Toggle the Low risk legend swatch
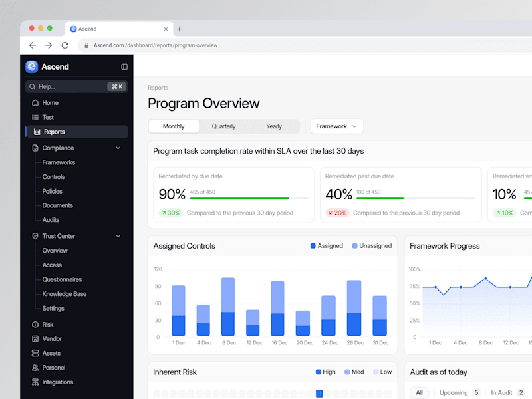The width and height of the screenshot is (532, 399). [376, 372]
